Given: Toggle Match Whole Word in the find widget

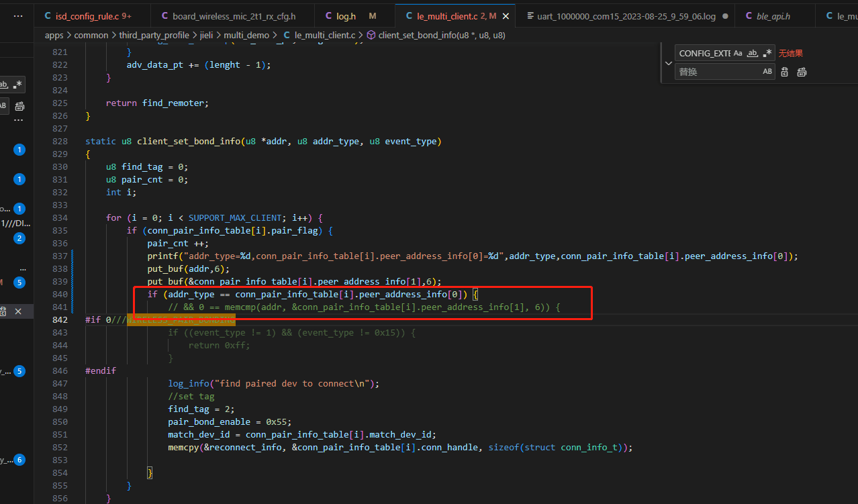Looking at the screenshot, I should click(x=753, y=53).
